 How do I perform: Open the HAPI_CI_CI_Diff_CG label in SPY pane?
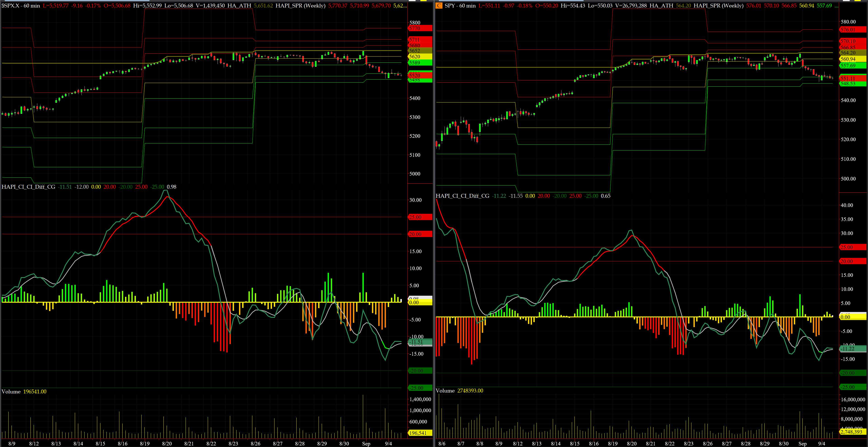(462, 196)
